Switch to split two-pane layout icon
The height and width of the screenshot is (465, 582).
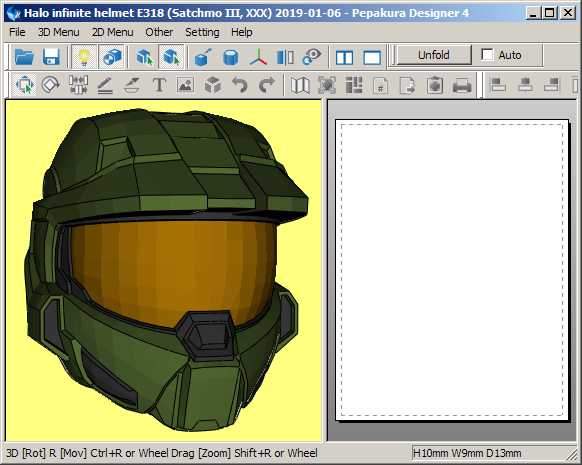pyautogui.click(x=344, y=58)
